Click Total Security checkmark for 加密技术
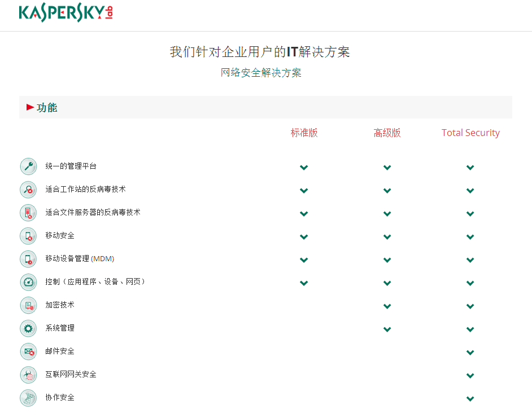This screenshot has height=418, width=532. (470, 306)
